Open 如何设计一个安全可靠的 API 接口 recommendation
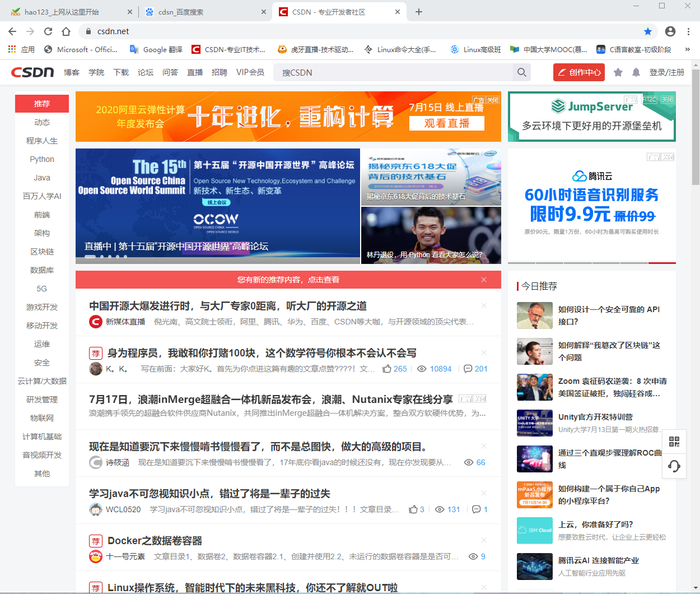700x594 pixels. 609,315
